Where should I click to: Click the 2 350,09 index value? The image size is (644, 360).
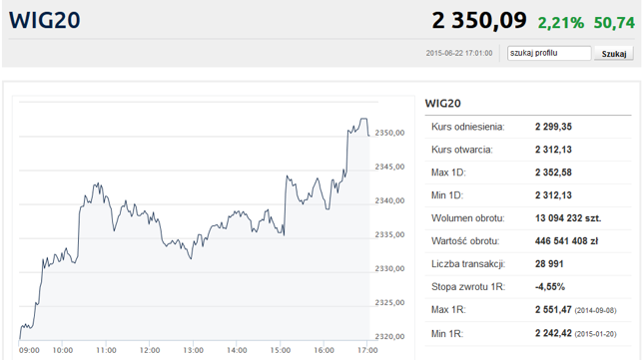479,20
